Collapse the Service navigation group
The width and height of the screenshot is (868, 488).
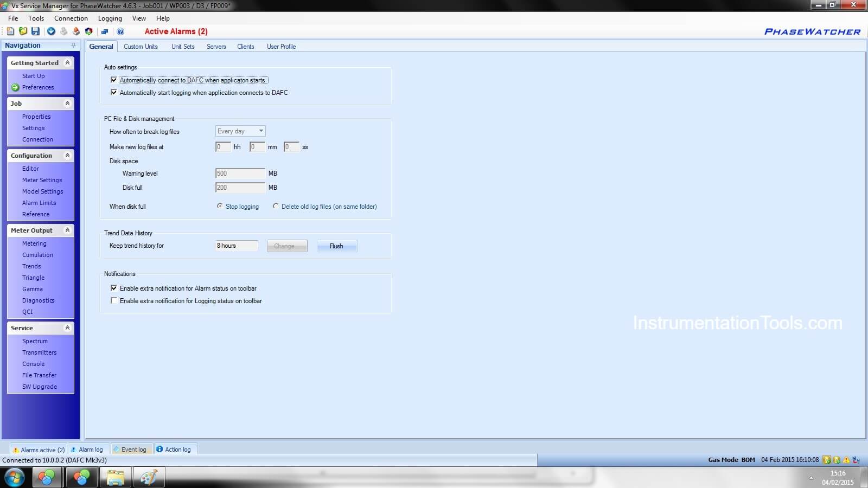(x=67, y=328)
